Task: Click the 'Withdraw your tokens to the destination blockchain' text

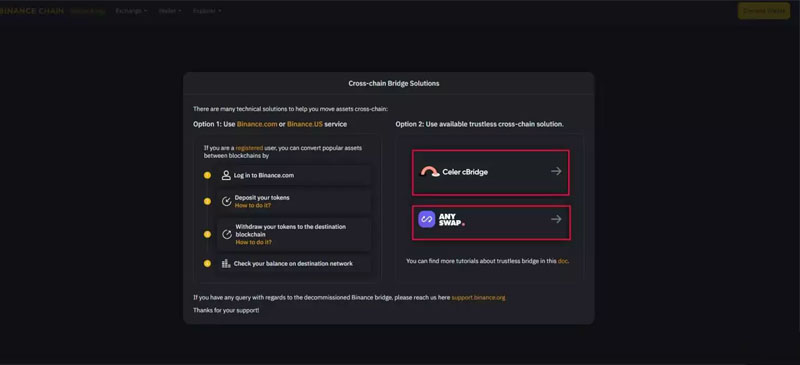Action: [290, 231]
